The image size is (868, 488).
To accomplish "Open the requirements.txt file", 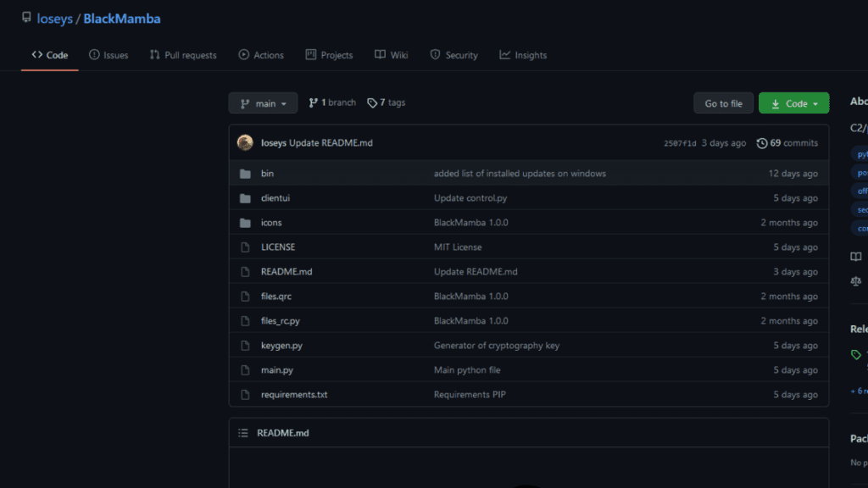I will (x=294, y=395).
